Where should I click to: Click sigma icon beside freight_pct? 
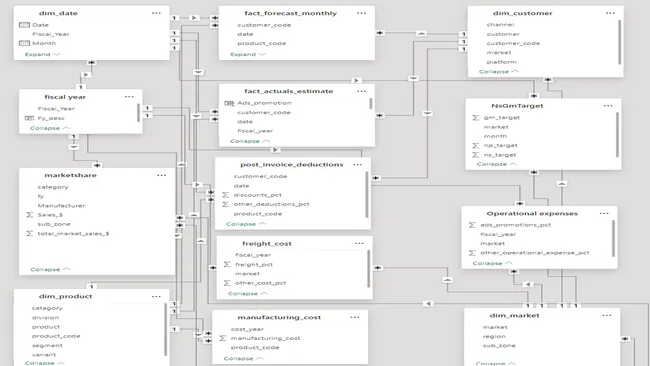click(x=227, y=264)
